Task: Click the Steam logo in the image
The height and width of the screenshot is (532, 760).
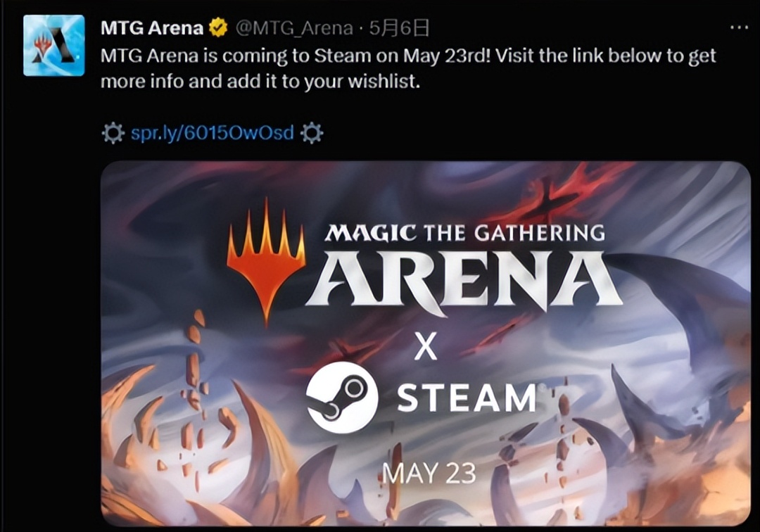Action: tap(342, 398)
